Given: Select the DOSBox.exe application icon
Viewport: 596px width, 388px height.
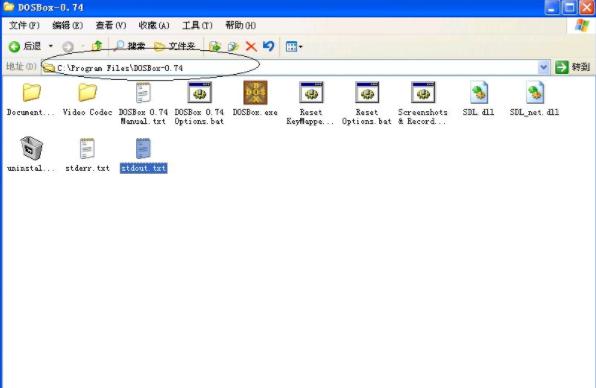Looking at the screenshot, I should pos(255,92).
